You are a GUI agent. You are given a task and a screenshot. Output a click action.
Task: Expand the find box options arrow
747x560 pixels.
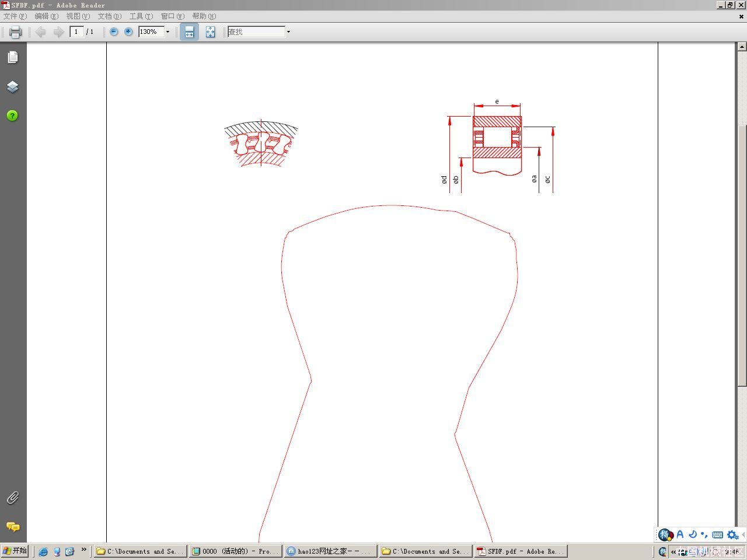click(x=288, y=32)
